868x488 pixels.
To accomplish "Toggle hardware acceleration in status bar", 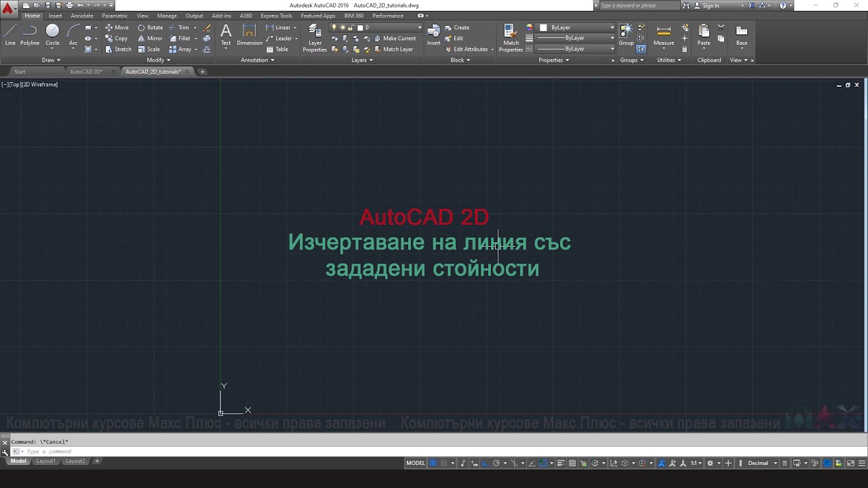I will (x=827, y=464).
